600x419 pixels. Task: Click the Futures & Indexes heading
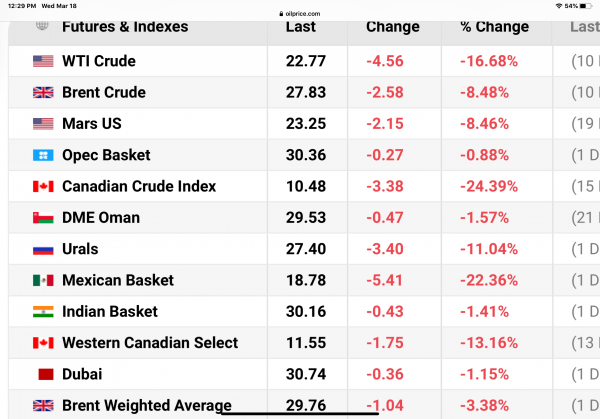point(125,27)
